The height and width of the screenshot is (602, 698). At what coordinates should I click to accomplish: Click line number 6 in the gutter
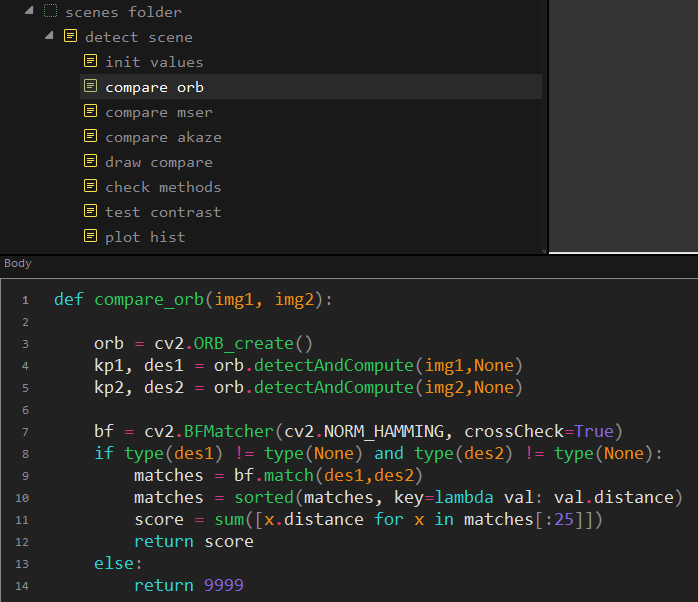point(25,410)
